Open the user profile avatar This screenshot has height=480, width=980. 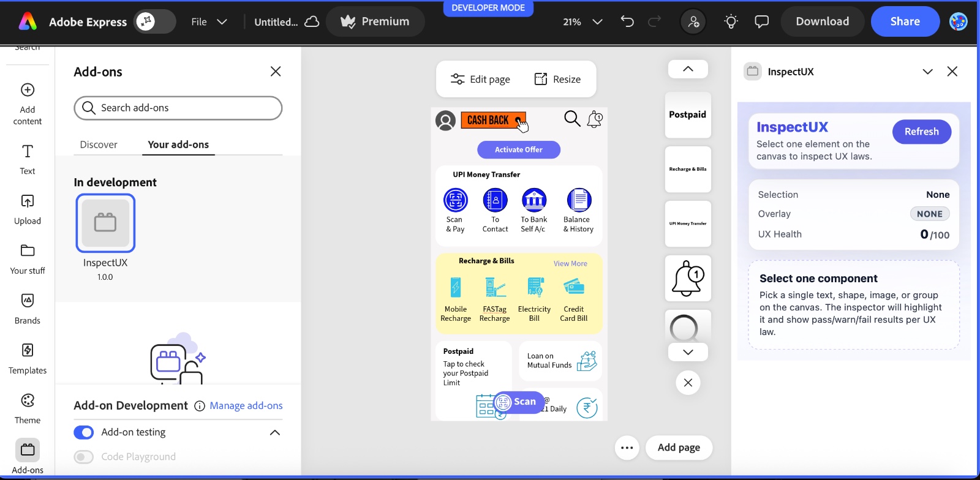(x=958, y=21)
